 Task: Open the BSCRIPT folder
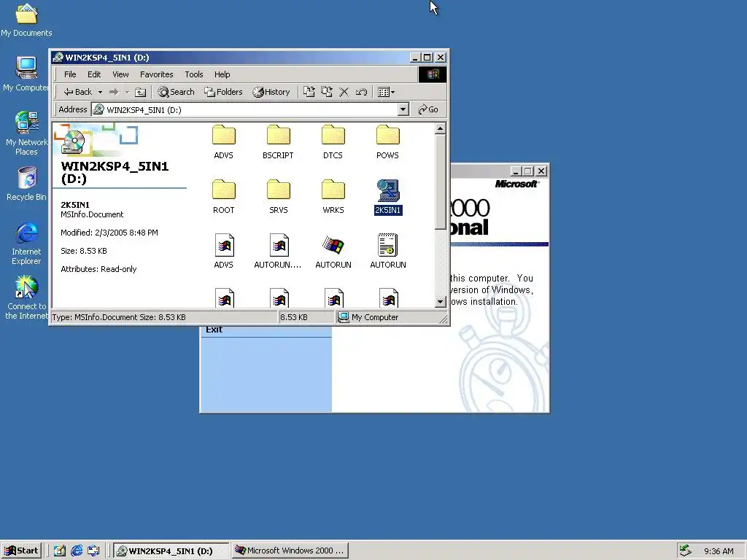coord(278,141)
